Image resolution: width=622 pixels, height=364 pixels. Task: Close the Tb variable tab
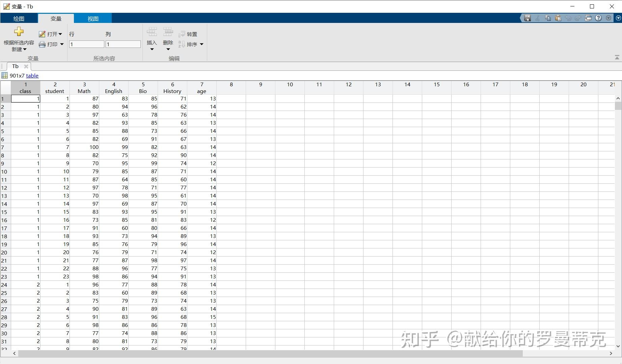point(26,66)
